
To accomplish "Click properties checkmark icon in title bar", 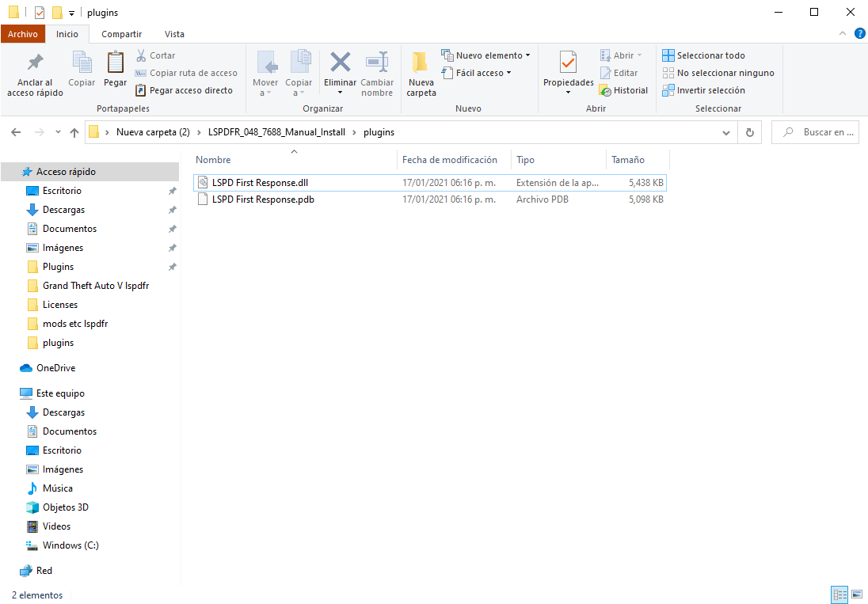I will tap(40, 12).
